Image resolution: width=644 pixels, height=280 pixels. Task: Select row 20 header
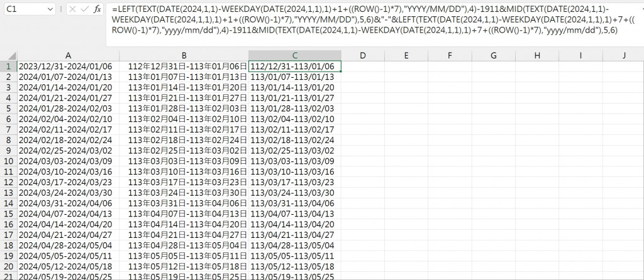9,266
